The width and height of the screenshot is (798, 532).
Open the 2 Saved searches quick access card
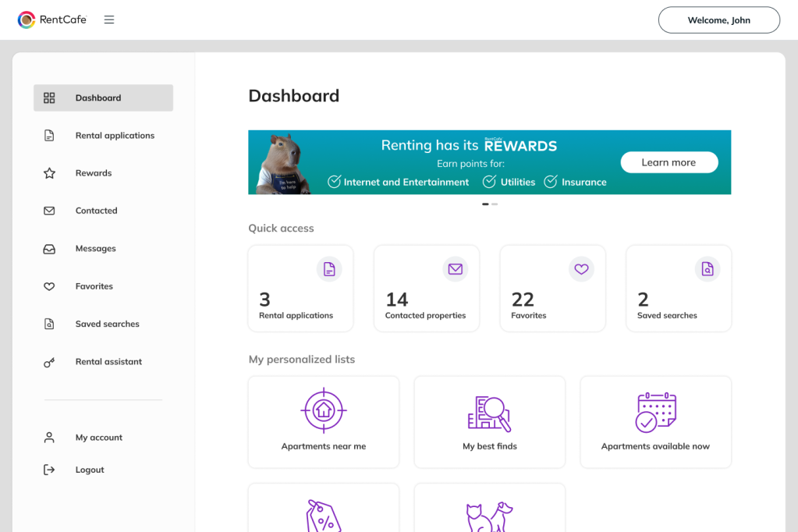tap(679, 289)
